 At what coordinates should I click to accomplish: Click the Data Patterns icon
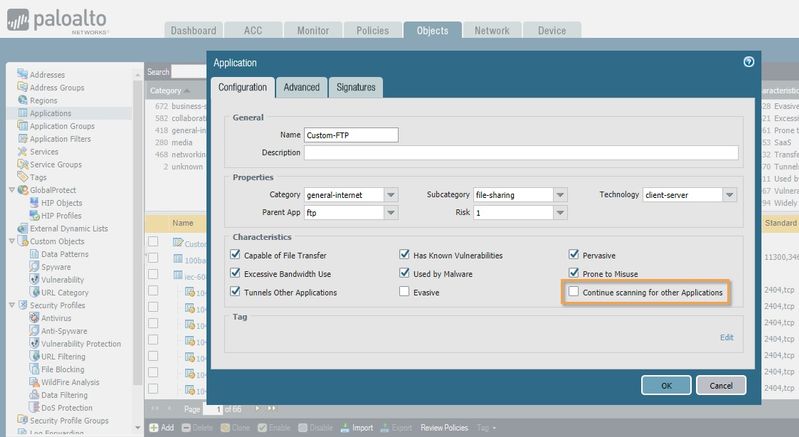(x=34, y=254)
